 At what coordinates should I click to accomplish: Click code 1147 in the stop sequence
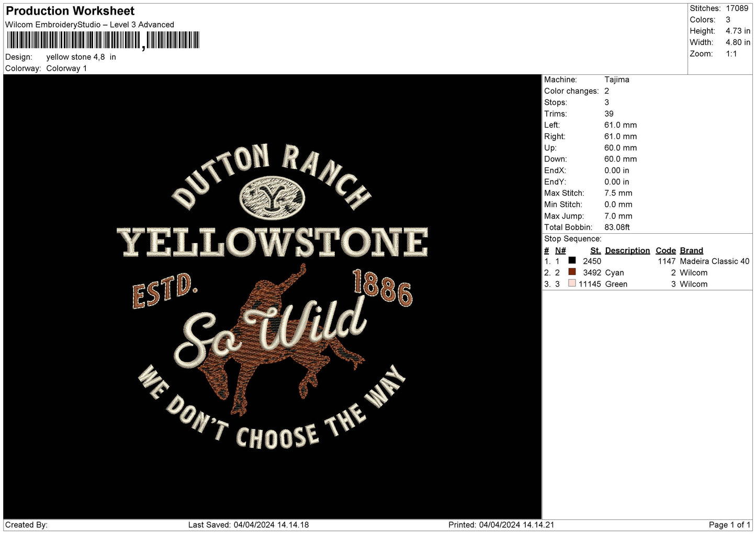[667, 261]
